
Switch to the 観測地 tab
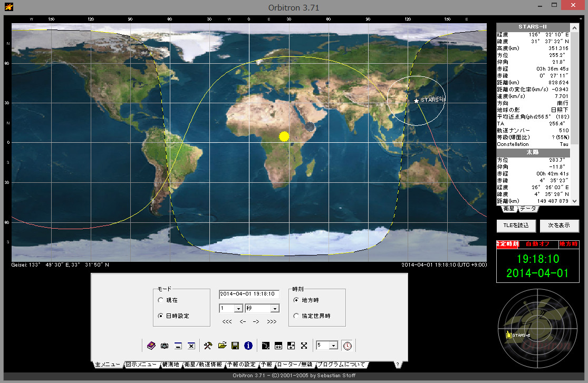pos(171,364)
